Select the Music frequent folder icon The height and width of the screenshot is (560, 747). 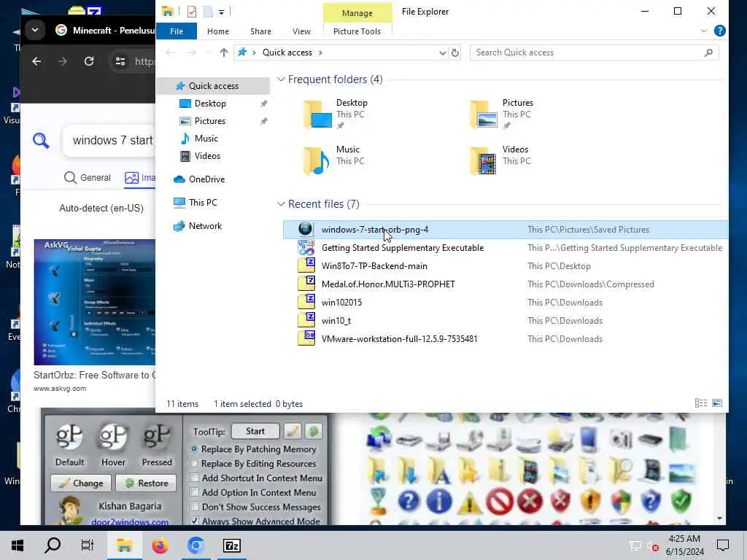point(317,161)
